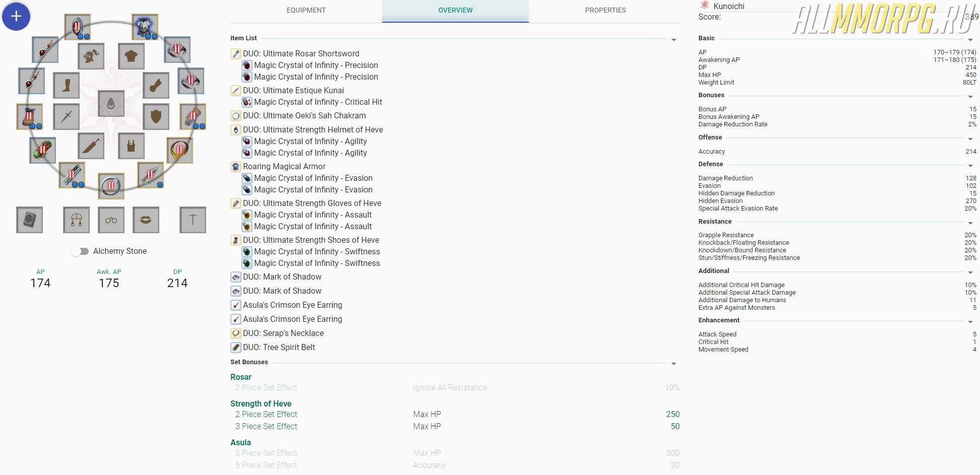Select the Tree Spirit Belt slot icon
Viewport: 980px width, 475px height.
click(43, 150)
